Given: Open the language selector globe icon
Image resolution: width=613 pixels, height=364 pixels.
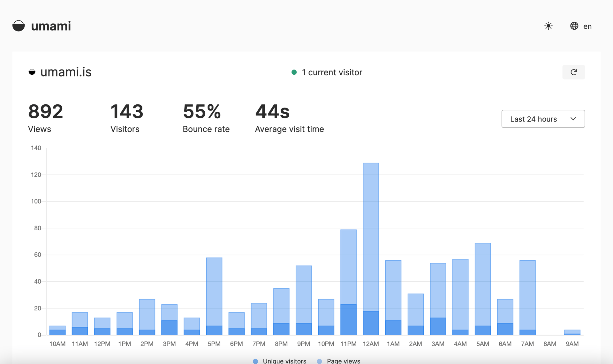Looking at the screenshot, I should pos(574,26).
